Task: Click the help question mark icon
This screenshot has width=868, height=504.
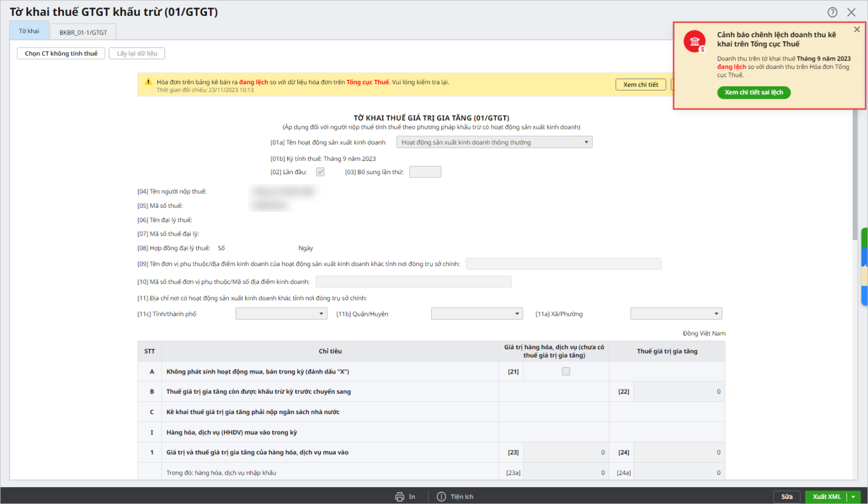Action: click(x=832, y=12)
